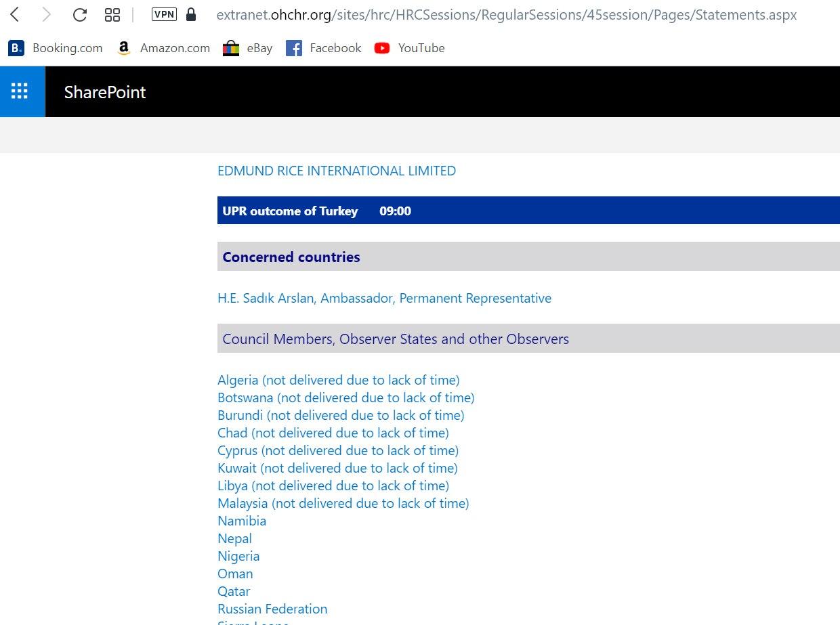Open Qatar statement link
Viewport: 840px width, 625px height.
234,591
